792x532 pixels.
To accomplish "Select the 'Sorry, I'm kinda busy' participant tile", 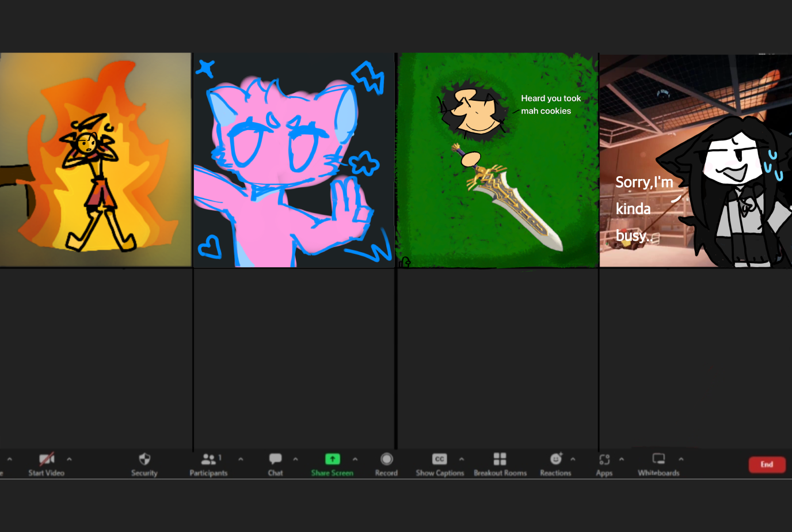I will pos(695,160).
